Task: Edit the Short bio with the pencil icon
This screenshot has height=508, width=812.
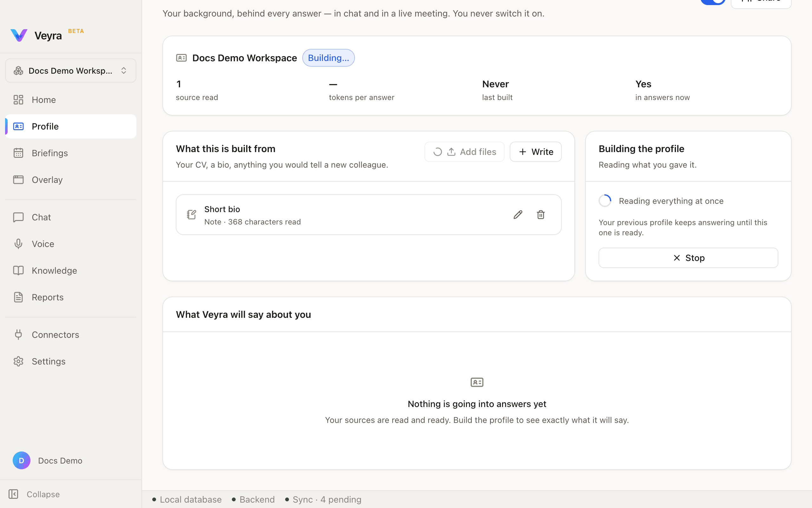Action: click(x=518, y=215)
